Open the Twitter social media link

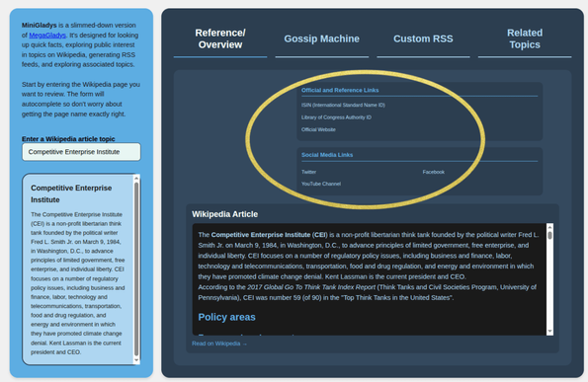pyautogui.click(x=308, y=172)
